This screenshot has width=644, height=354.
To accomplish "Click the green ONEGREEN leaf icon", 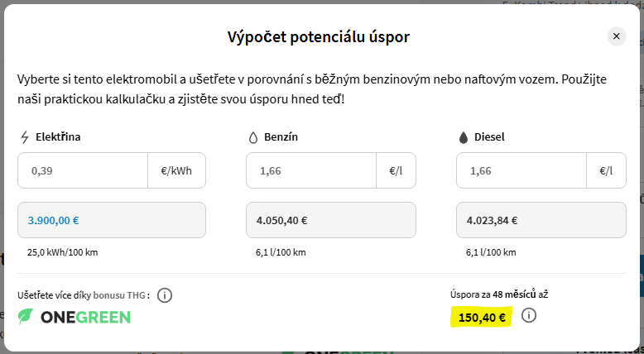I will (26, 316).
